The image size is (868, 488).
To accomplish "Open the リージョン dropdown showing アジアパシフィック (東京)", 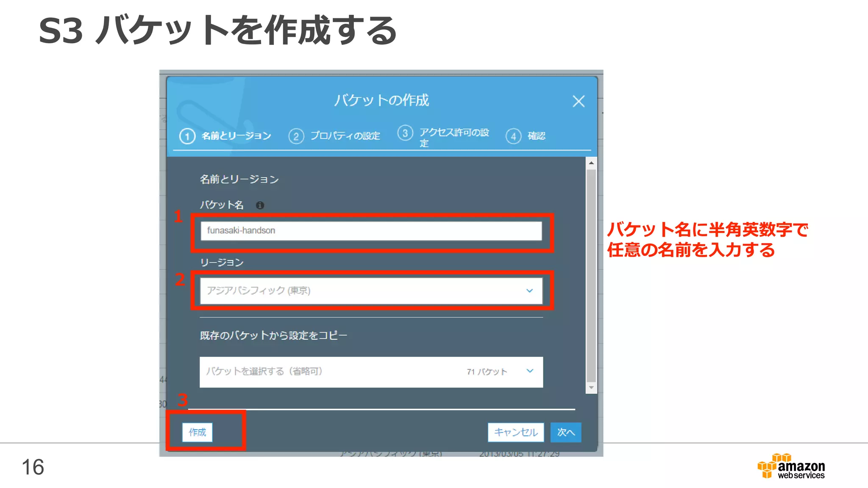I will (x=371, y=291).
